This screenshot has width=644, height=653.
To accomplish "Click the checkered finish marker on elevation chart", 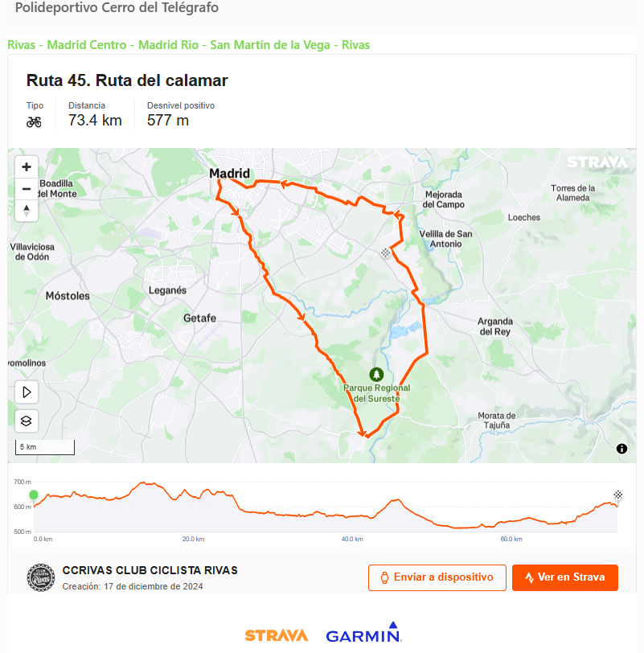I will [617, 495].
